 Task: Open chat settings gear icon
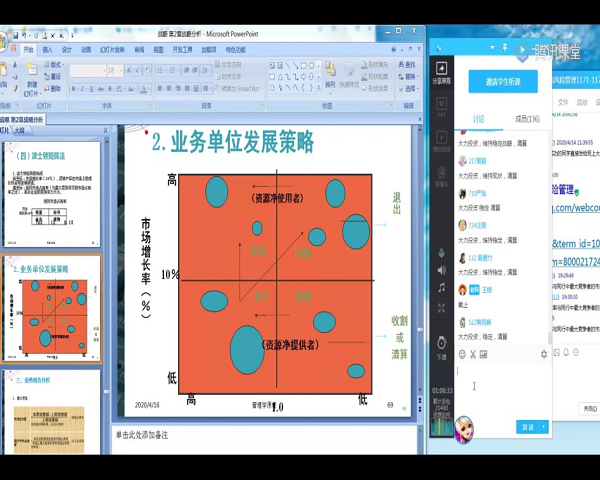(544, 354)
